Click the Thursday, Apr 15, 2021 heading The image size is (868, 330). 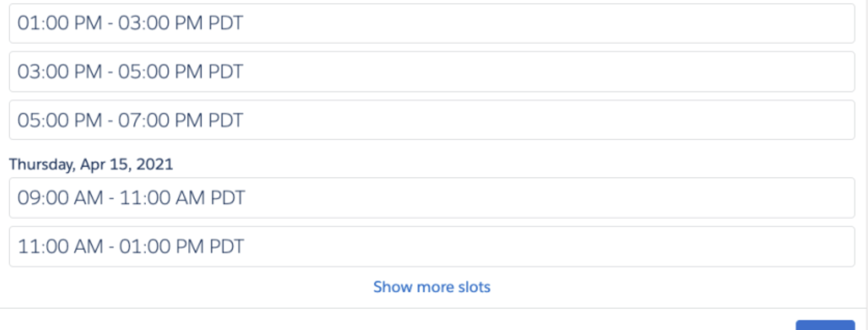point(91,165)
